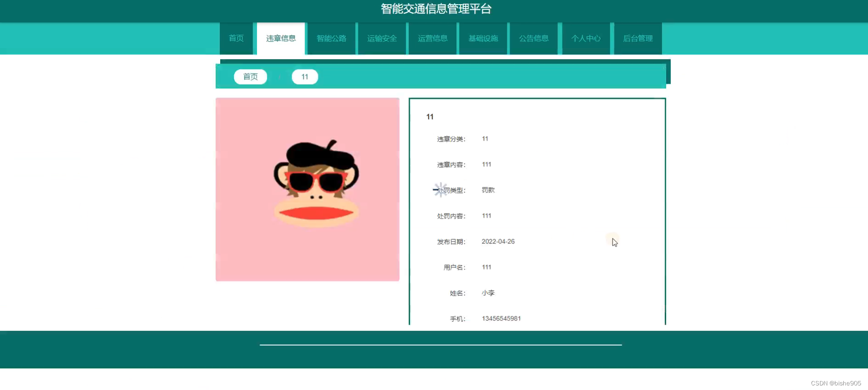Click the 违章分类 label

pyautogui.click(x=451, y=139)
